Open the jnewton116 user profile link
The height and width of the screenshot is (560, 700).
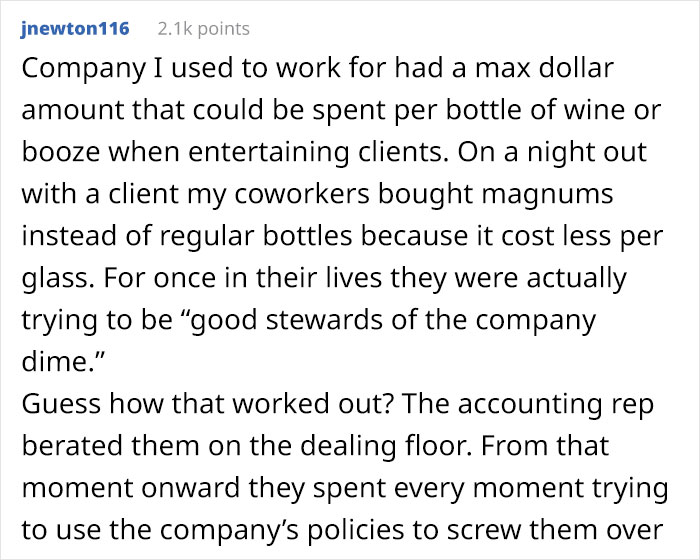point(75,29)
